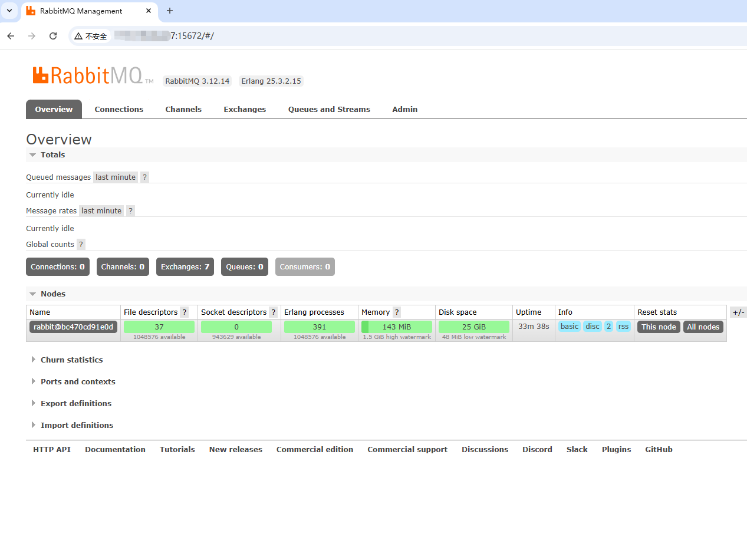Click the Exchanges: 7 count button
This screenshot has width=747, height=560.
(185, 266)
